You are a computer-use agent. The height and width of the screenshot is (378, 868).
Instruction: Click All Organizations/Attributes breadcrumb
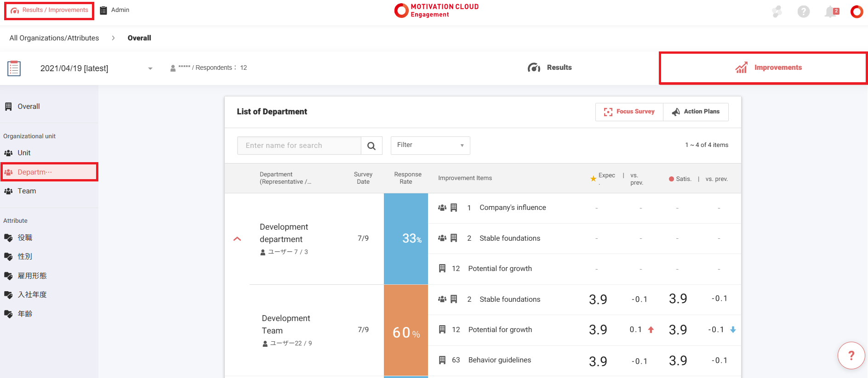pos(54,38)
